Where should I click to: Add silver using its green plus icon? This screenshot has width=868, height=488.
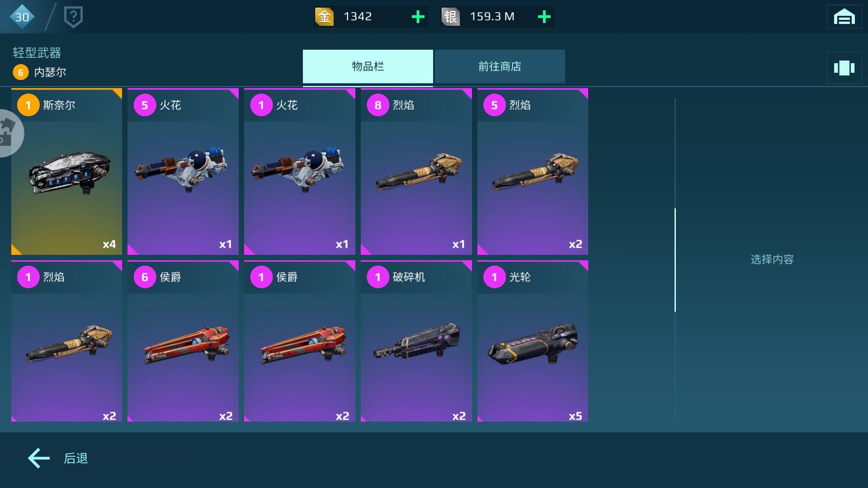(x=544, y=17)
